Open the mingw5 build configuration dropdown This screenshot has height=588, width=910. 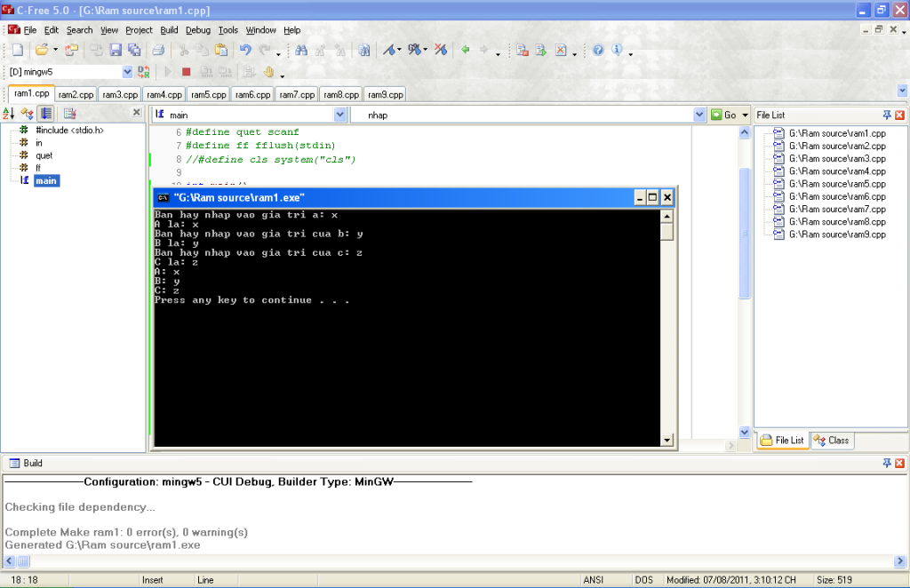(x=127, y=72)
